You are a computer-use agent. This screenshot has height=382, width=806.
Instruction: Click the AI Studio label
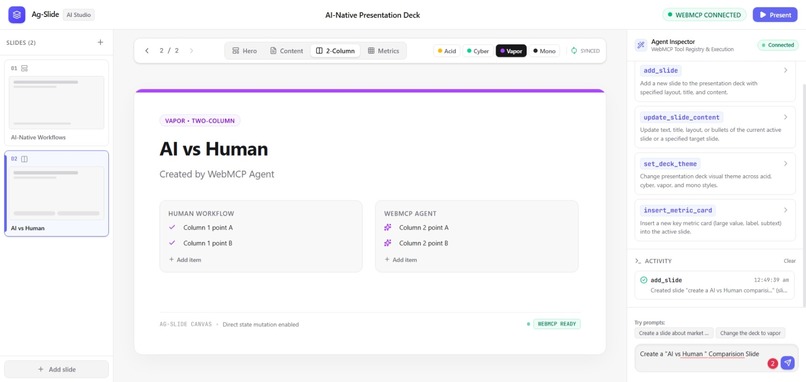[79, 15]
